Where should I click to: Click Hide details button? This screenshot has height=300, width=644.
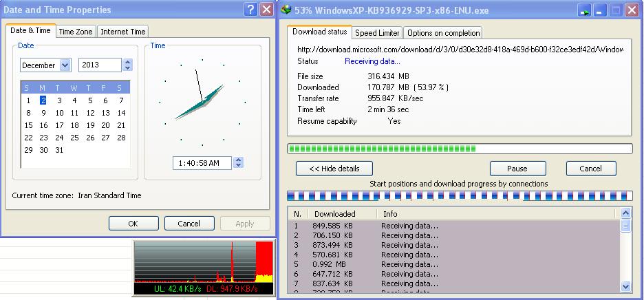tap(334, 169)
